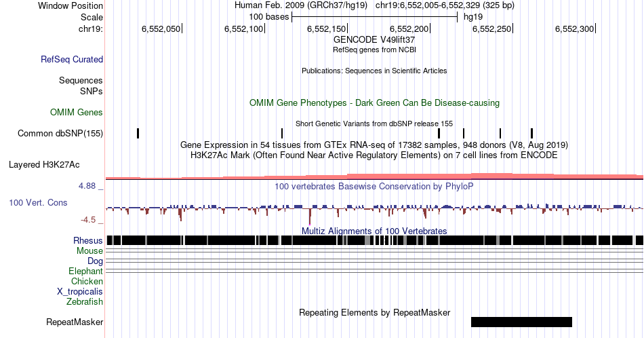Click the OMIM Genes track label
This screenshot has width=644, height=338.
pyautogui.click(x=77, y=112)
